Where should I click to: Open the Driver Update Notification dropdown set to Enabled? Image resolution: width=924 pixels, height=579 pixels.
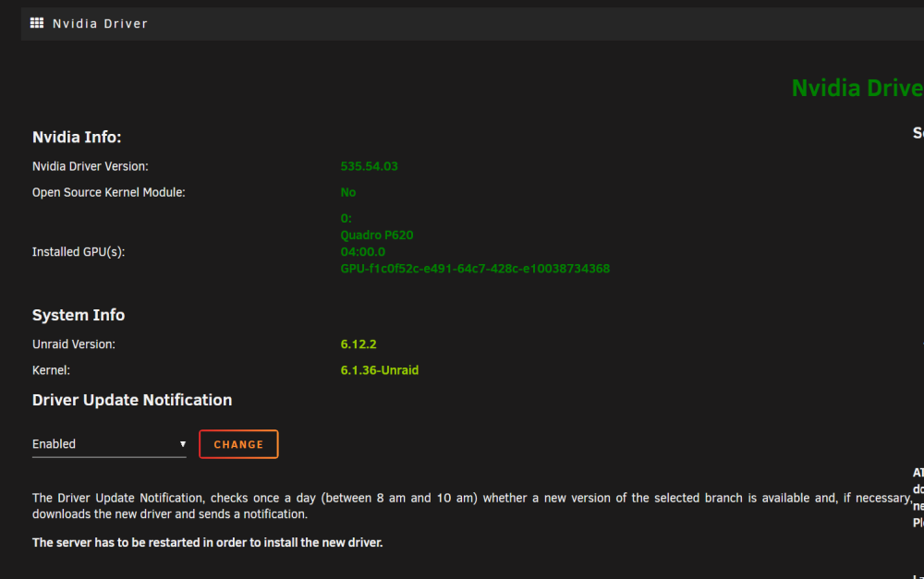(109, 444)
